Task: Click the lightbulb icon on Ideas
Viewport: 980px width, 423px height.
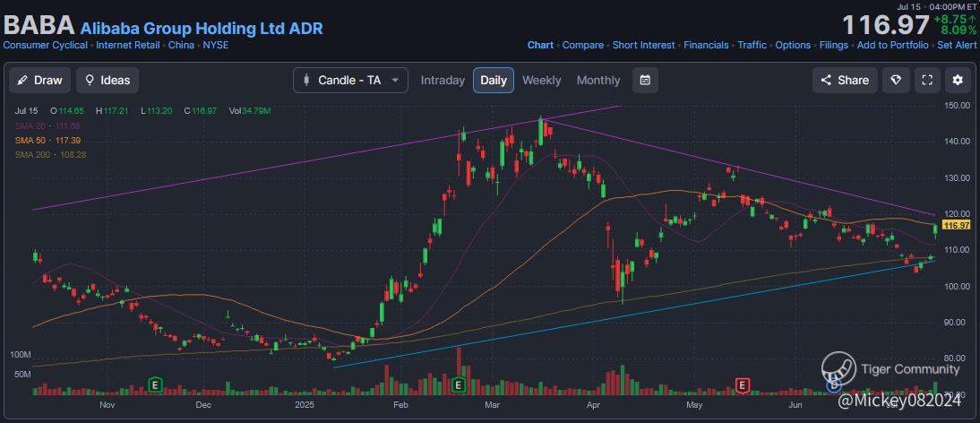Action: pyautogui.click(x=90, y=80)
